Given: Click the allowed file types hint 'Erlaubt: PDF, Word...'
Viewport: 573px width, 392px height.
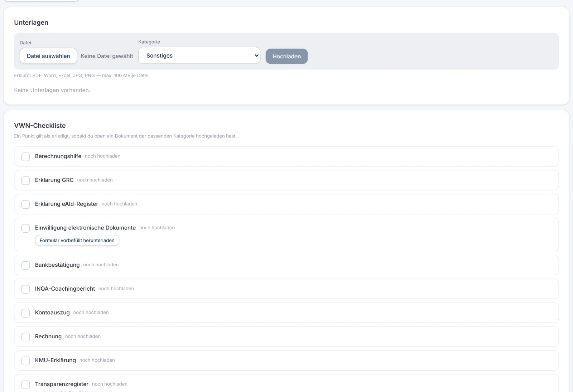Looking at the screenshot, I should coord(82,76).
